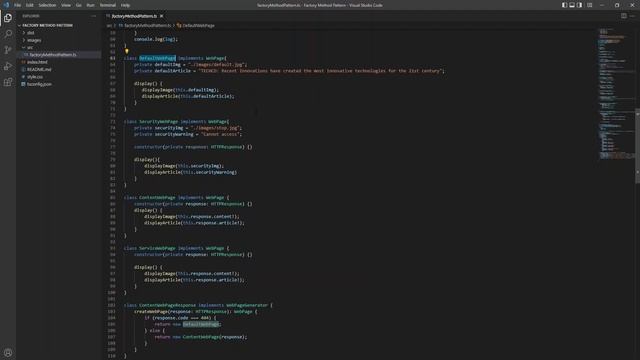640x360 pixels.
Task: Open the Explorer view in activity bar
Action: (8, 18)
